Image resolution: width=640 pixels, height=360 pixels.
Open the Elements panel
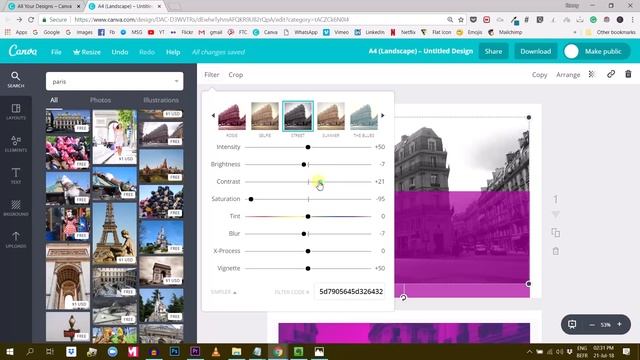[16, 144]
